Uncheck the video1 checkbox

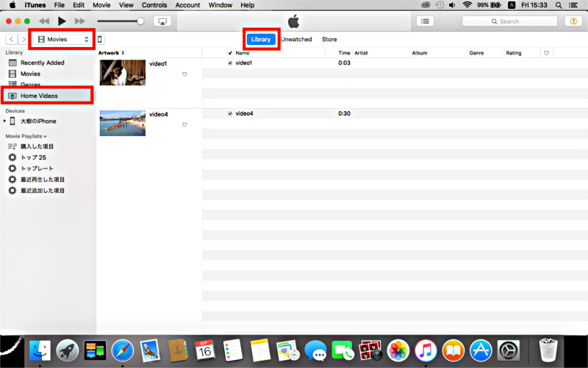230,63
